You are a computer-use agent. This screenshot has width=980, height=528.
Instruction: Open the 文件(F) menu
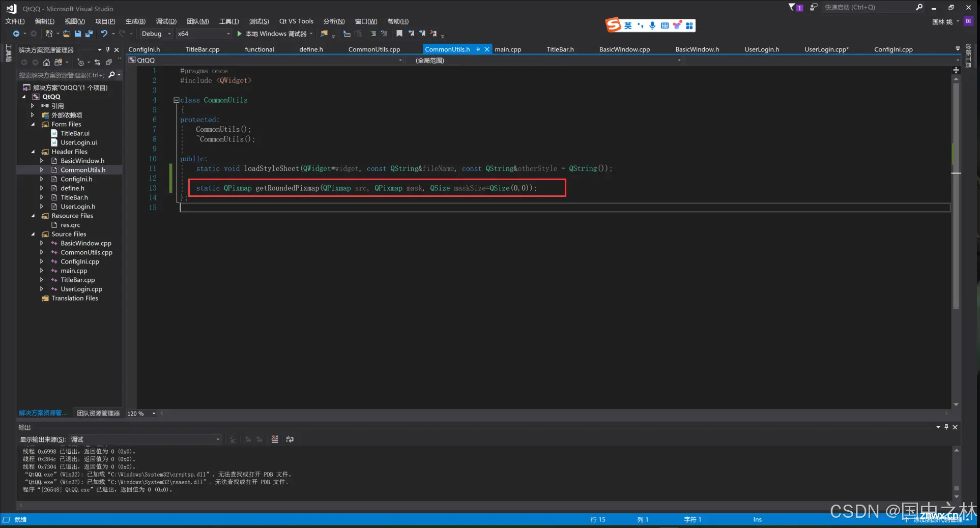15,21
